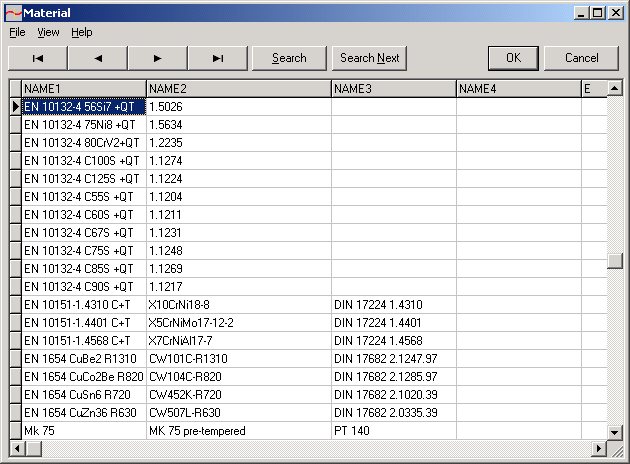Click the NAME2 column header
The image size is (630, 464).
pos(238,89)
